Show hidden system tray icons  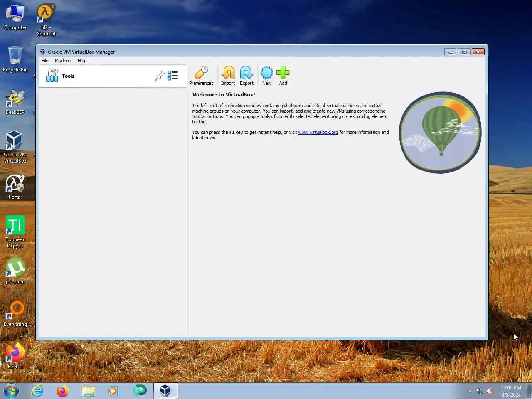pos(470,391)
